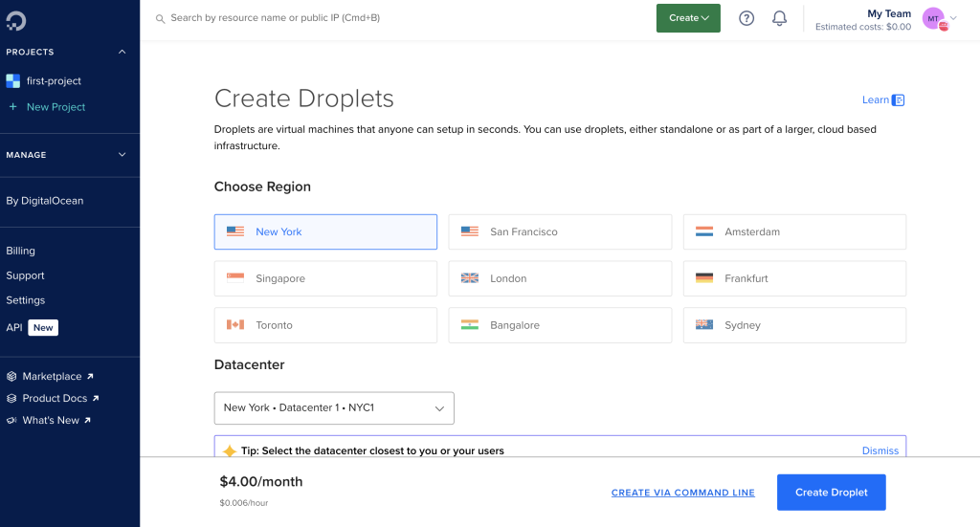Click the DigitalOcean logo icon

click(15, 21)
